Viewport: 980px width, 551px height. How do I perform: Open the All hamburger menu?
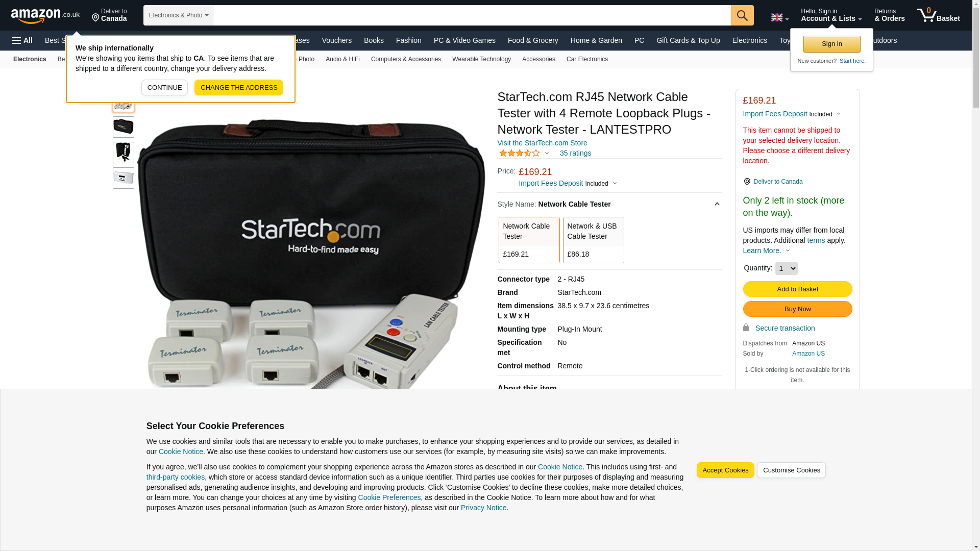(x=22, y=40)
